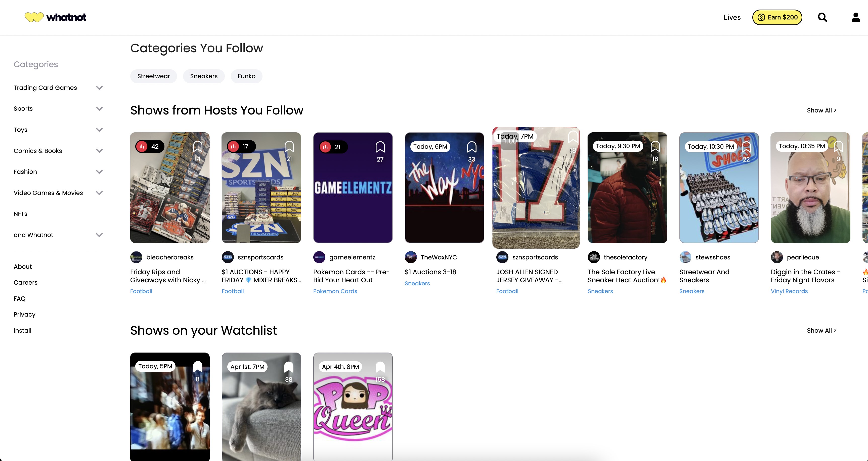This screenshot has width=868, height=461.
Task: Select the NFTs category item
Action: click(x=21, y=214)
